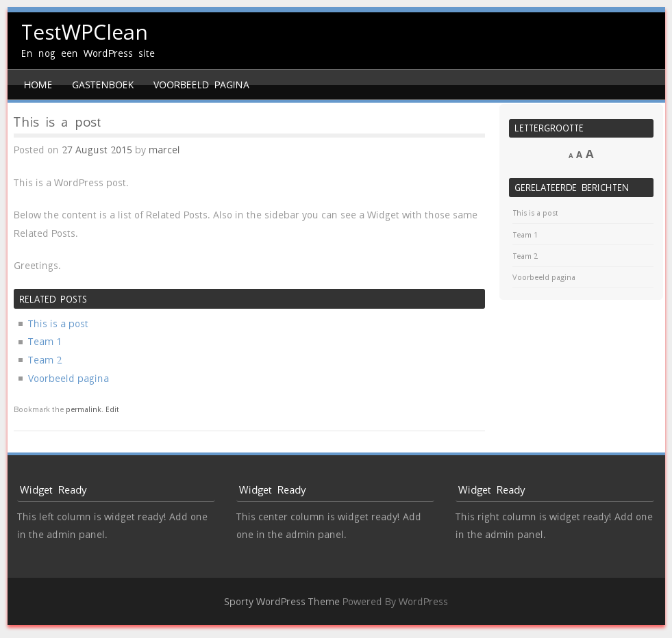Open 'Voorbeeld pagina' in Related Posts list
Screen dimensions: 672x638
pos(68,379)
